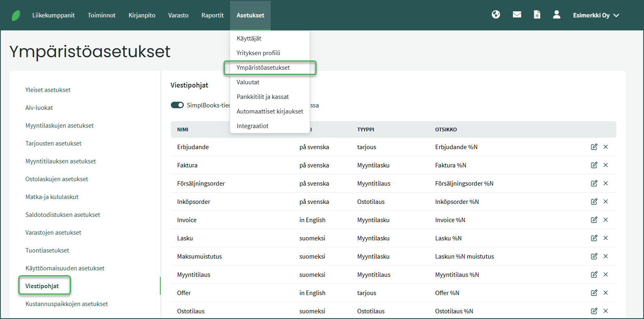Delete the Faktura template

605,165
